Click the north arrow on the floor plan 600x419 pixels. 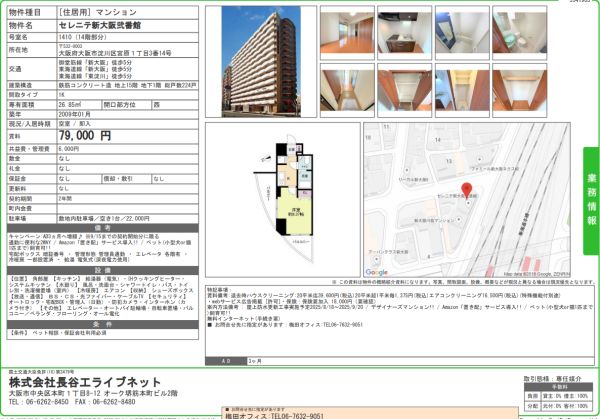tap(266, 159)
